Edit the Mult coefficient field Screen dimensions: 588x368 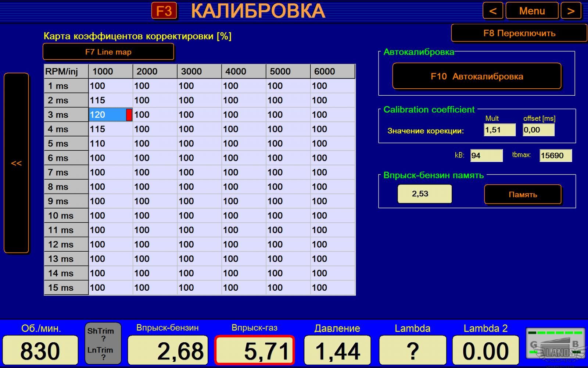coord(499,130)
